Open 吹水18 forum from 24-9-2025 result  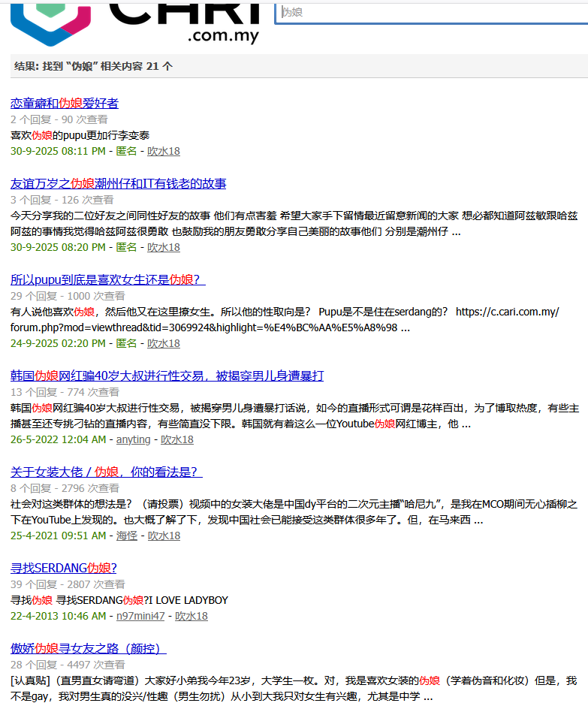[164, 343]
